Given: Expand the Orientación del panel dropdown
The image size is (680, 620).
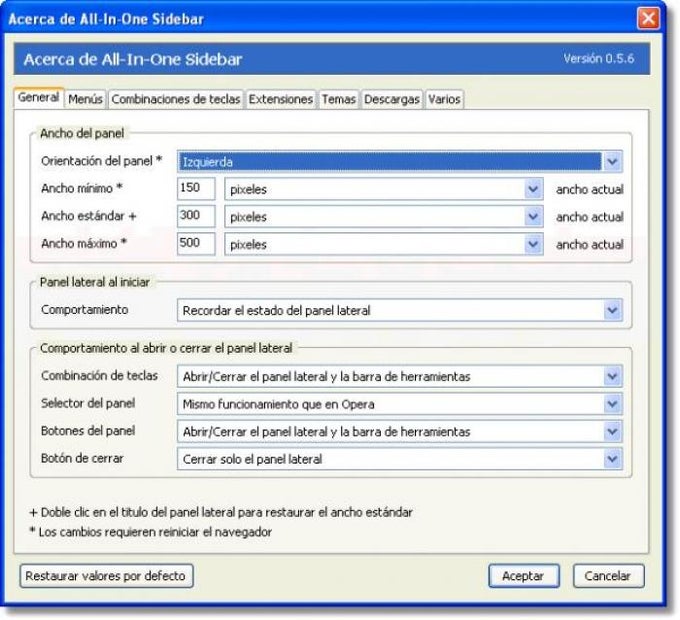Looking at the screenshot, I should click(400, 162).
